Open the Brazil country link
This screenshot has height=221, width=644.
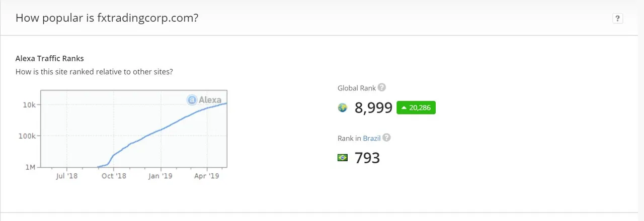point(372,138)
